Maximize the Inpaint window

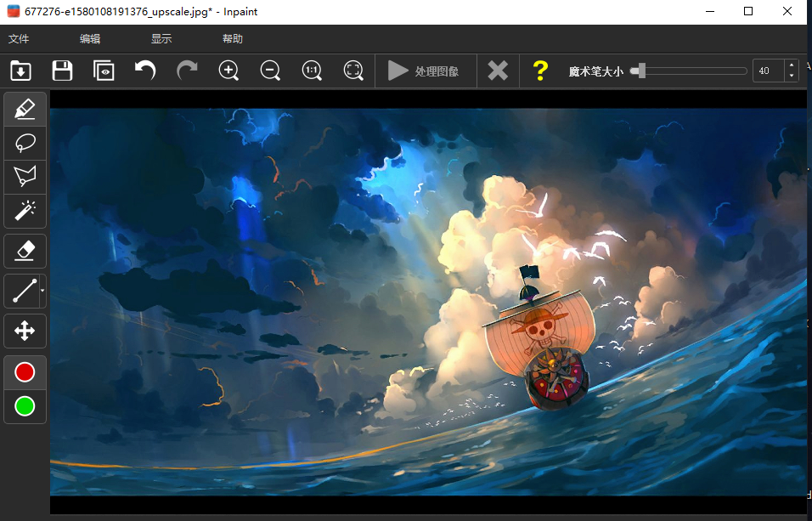[x=748, y=11]
